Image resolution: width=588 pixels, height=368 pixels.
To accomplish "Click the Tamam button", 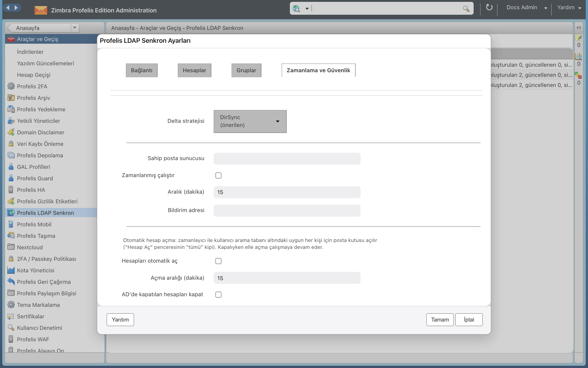I will [440, 319].
